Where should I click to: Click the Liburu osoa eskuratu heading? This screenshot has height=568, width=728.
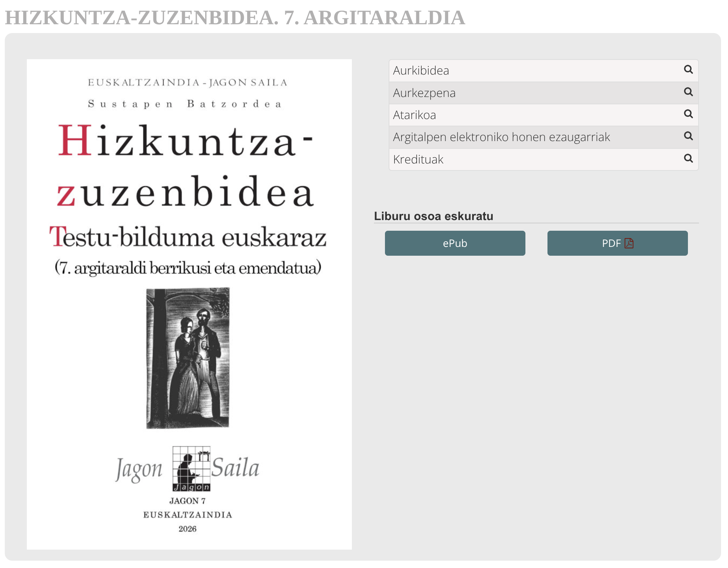433,216
